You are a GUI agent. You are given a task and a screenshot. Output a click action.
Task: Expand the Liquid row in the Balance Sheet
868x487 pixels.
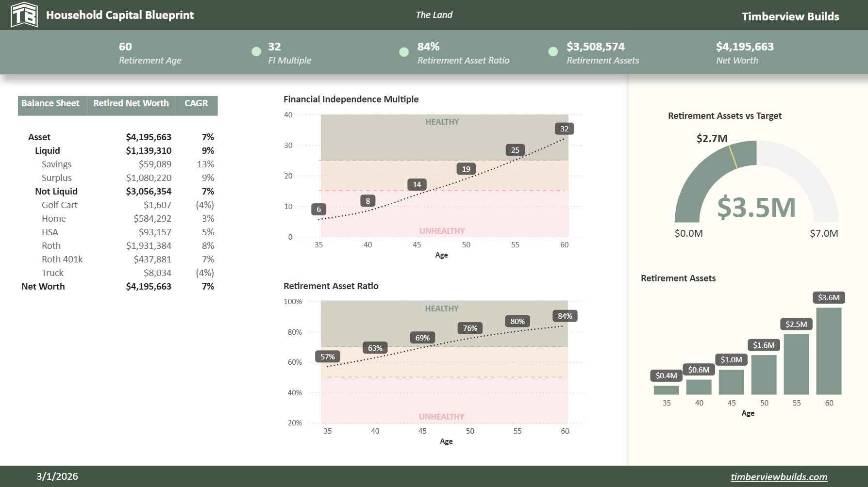coord(48,150)
